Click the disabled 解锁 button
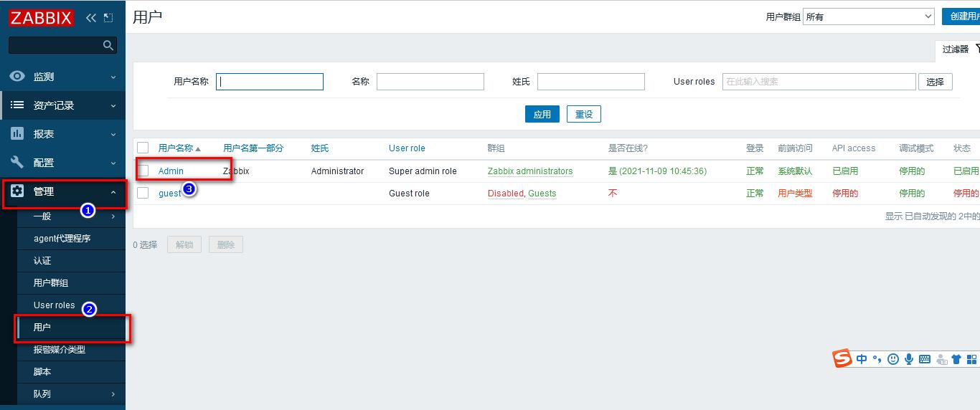Viewport: 980px width, 410px height. 184,244
